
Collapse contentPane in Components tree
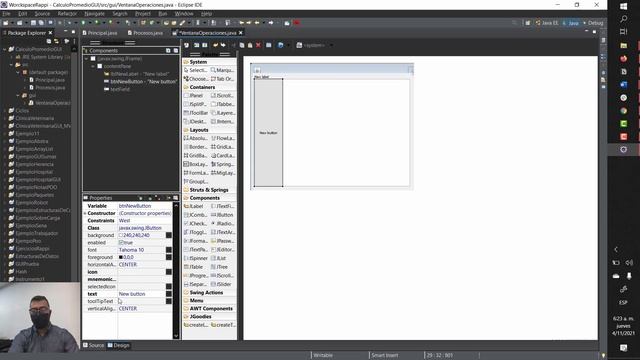[93, 66]
